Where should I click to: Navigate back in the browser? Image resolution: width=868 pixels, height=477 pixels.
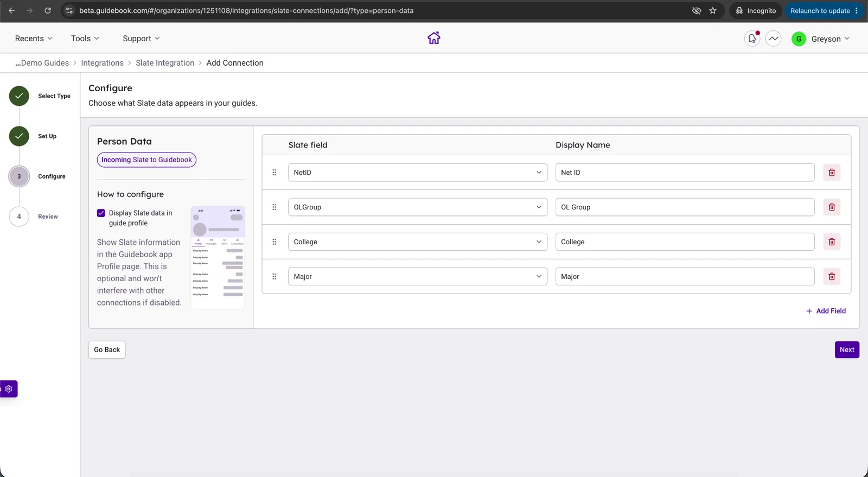[11, 10]
